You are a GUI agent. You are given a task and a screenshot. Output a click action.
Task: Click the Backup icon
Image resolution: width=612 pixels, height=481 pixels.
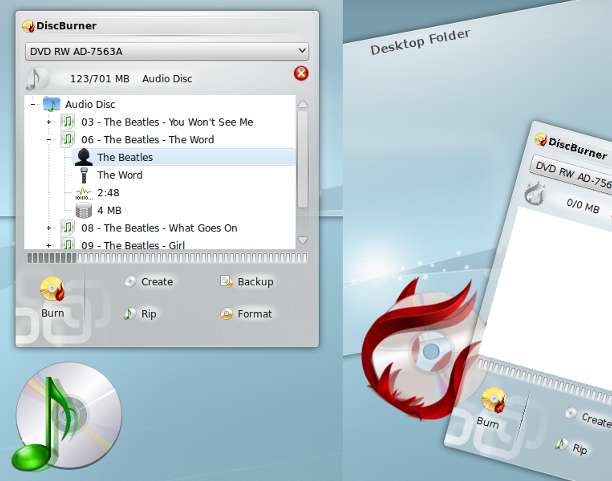pyautogui.click(x=226, y=281)
